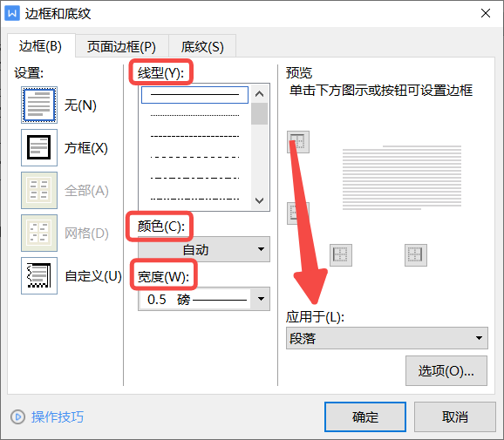Open the 选项(O)... options button
This screenshot has width=504, height=440.
pos(446,370)
